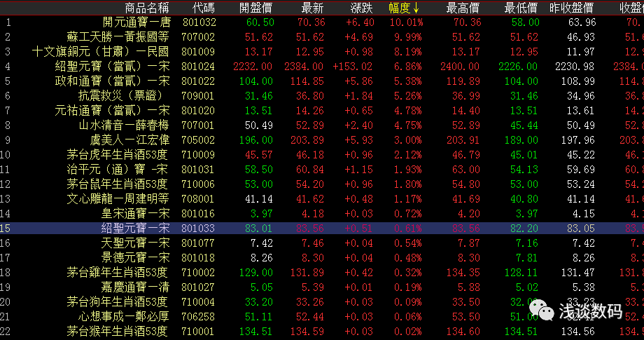Click code 710009
The height and width of the screenshot is (340, 644).
198,155
